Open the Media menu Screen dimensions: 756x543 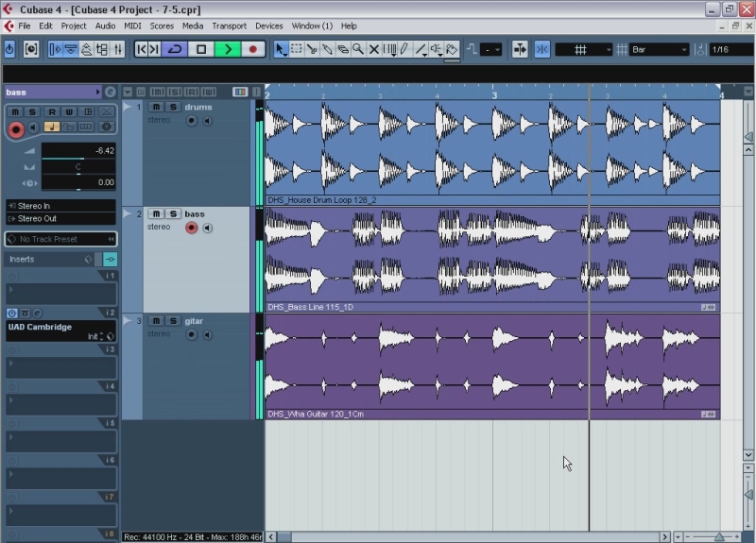193,26
